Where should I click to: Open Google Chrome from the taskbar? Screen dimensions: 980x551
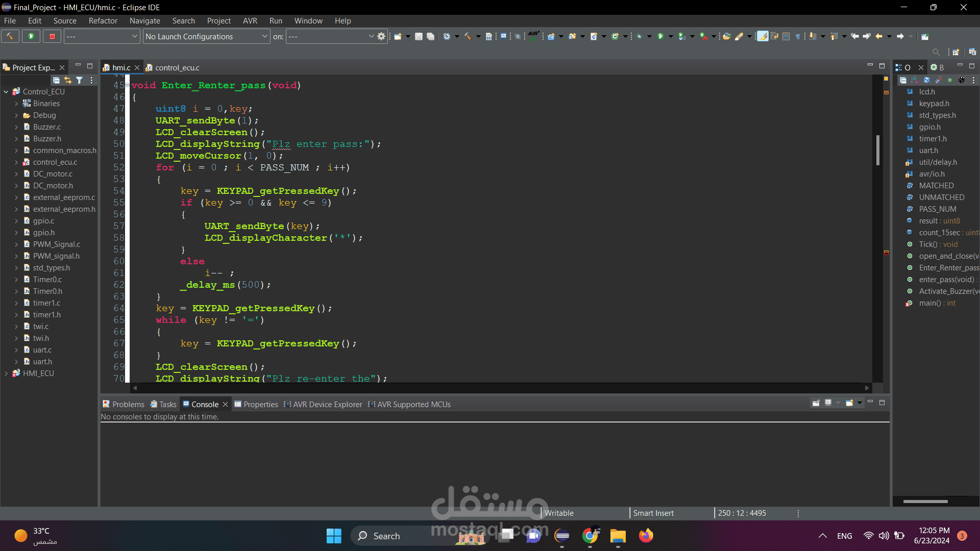(x=590, y=536)
